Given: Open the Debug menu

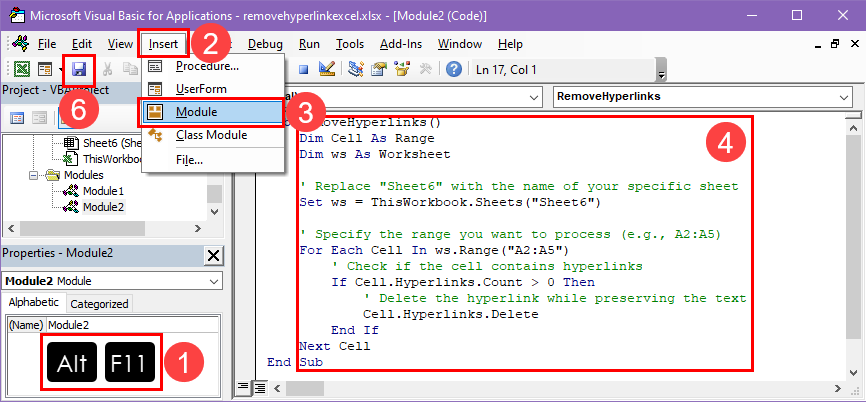Looking at the screenshot, I should [265, 44].
